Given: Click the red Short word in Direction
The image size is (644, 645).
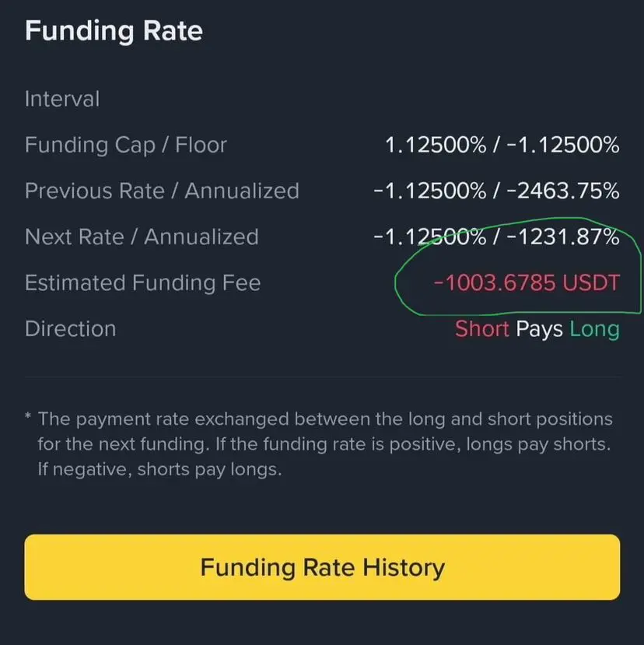Looking at the screenshot, I should [x=482, y=329].
